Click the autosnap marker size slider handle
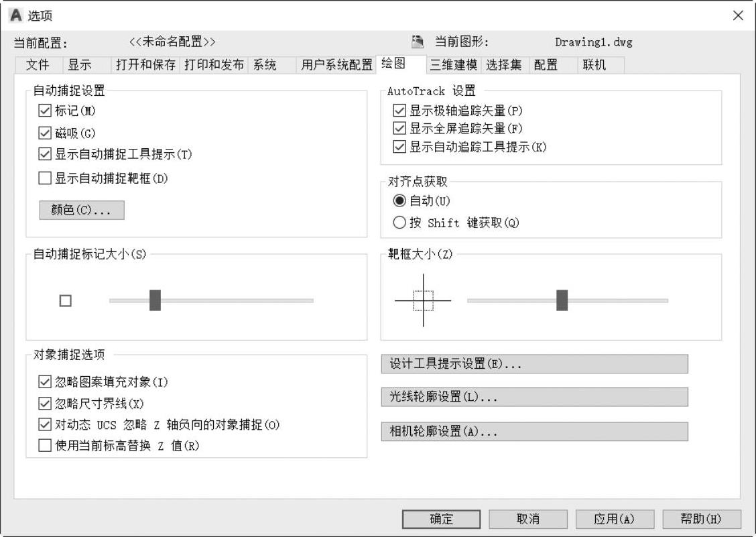The width and height of the screenshot is (756, 537). [x=155, y=300]
